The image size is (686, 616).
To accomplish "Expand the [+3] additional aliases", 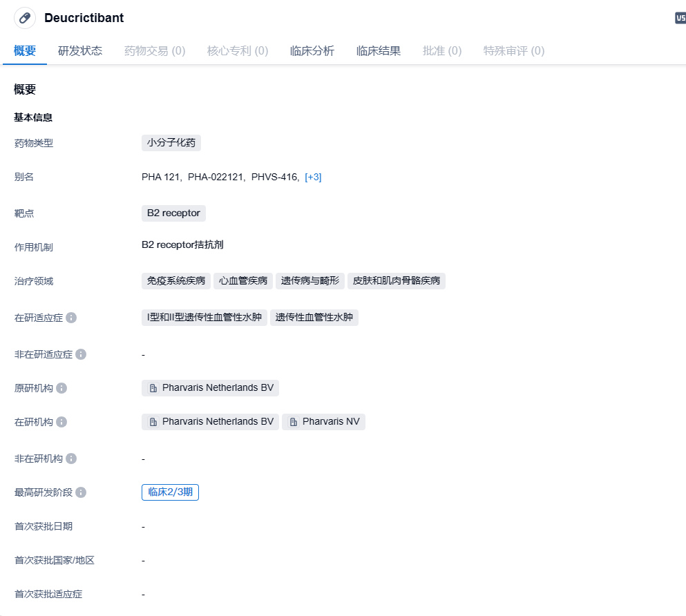I will pos(313,177).
